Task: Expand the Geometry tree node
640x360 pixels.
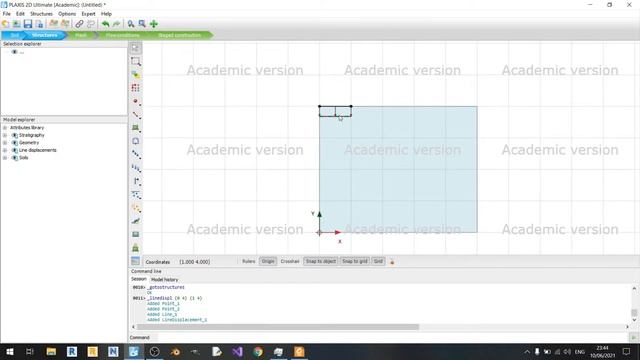Action: coord(5,143)
